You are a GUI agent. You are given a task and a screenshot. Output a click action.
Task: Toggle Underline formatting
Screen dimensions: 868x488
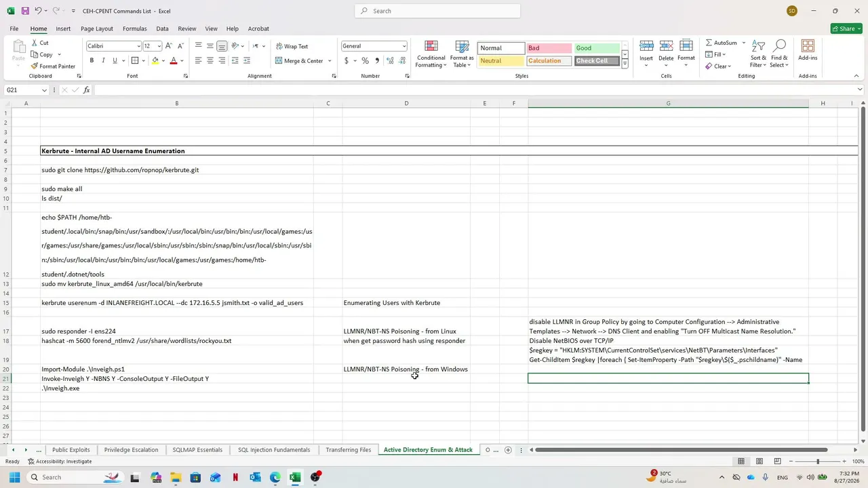[x=115, y=61]
